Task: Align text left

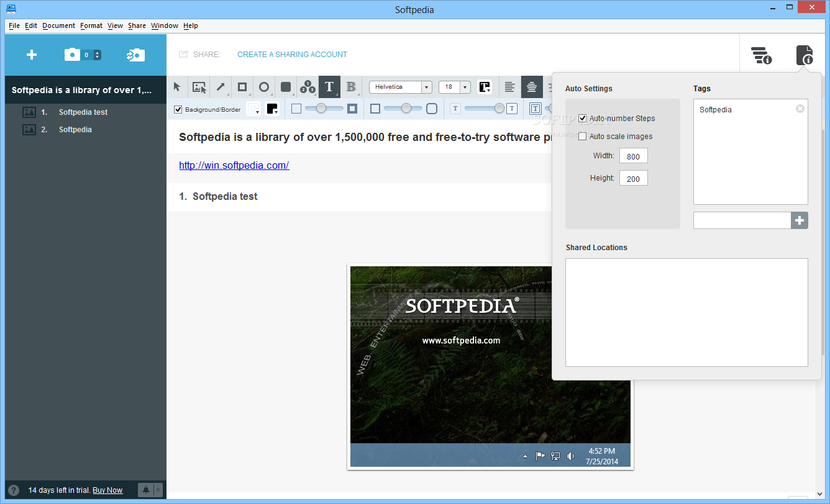Action: (509, 87)
